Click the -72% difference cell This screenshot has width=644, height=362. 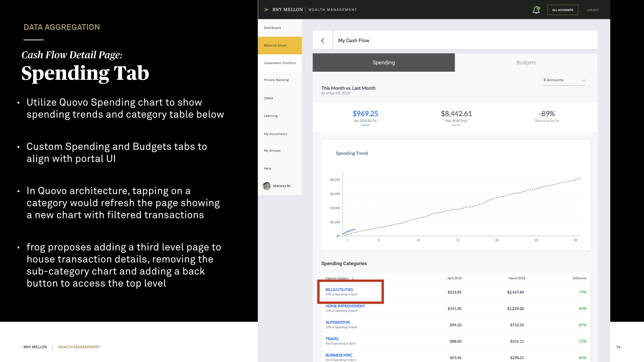(582, 342)
